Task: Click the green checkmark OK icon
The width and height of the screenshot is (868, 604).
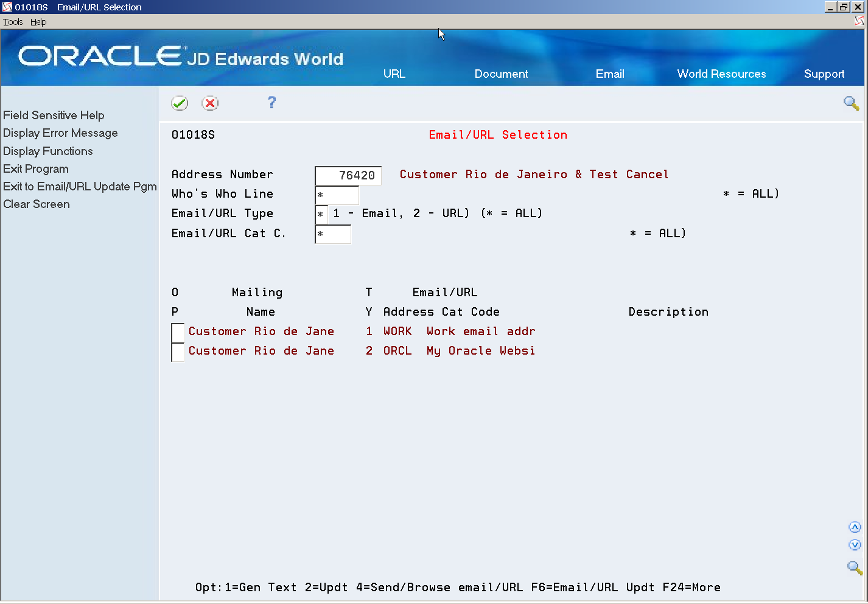Action: (180, 103)
